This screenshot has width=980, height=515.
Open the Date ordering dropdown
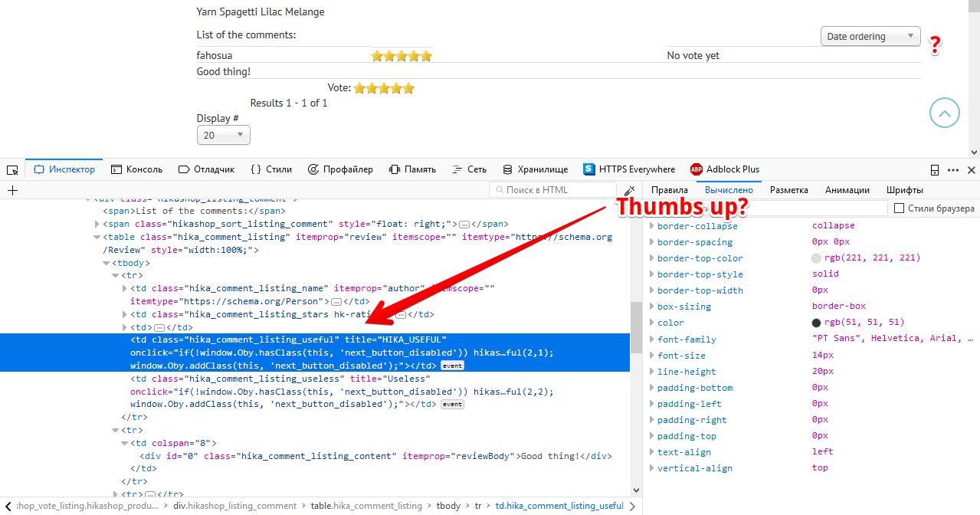pyautogui.click(x=870, y=36)
